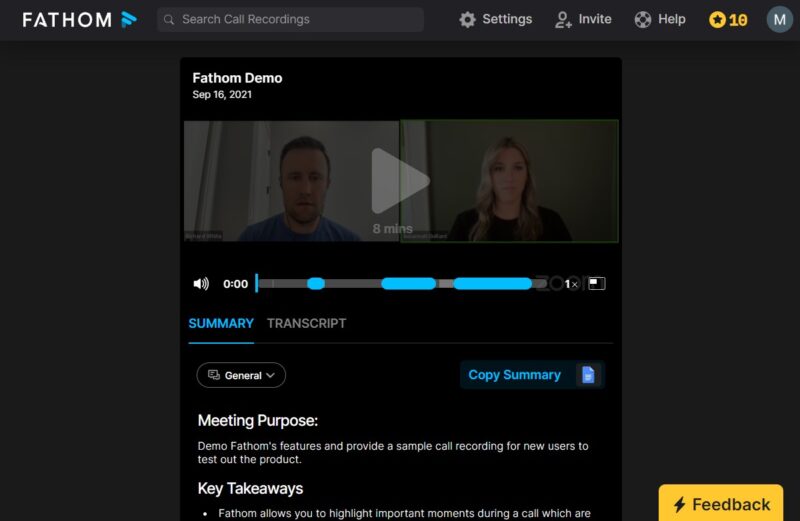Viewport: 800px width, 521px height.
Task: Jump to last long blue highlight segment
Action: pyautogui.click(x=492, y=284)
